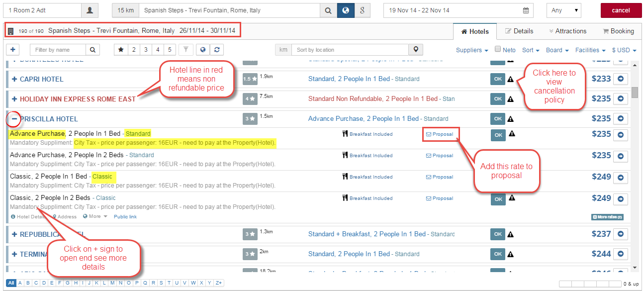Open the Public link for PRISCILLA HOTEL

click(x=125, y=217)
